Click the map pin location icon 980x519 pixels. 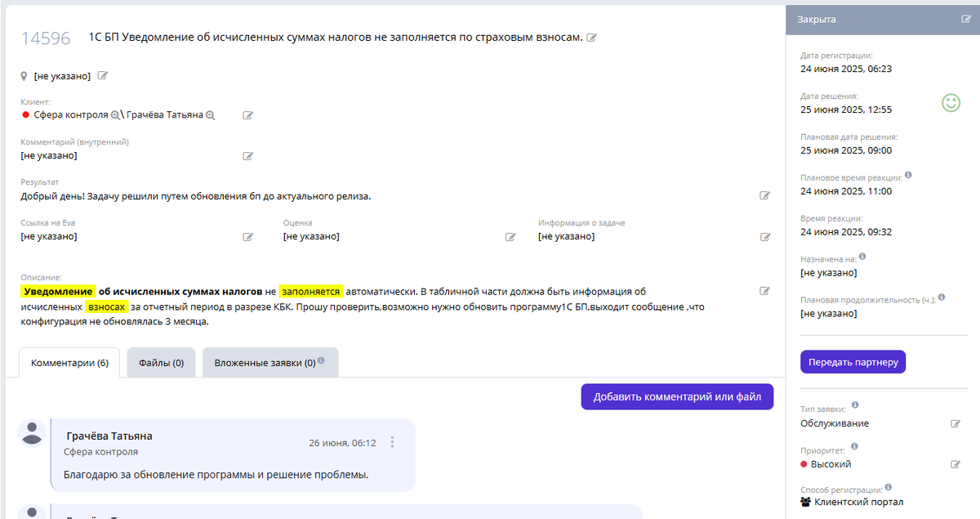click(x=24, y=76)
